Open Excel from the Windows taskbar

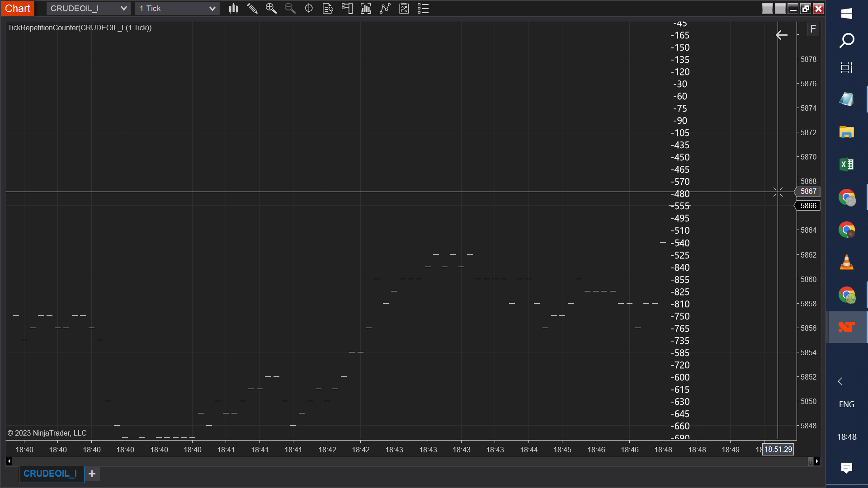pos(846,164)
